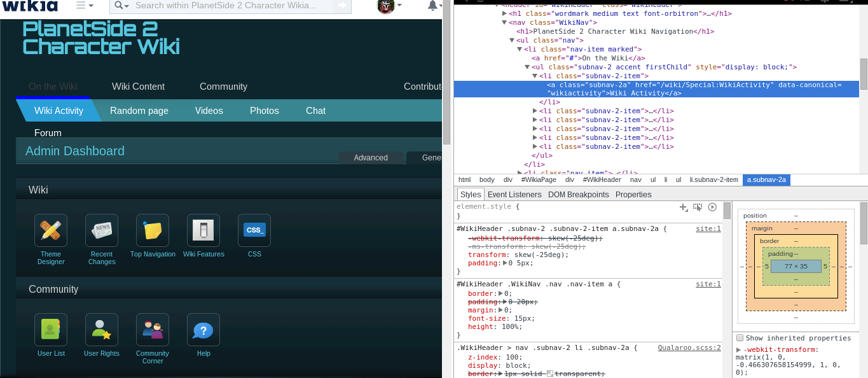Open the Photos subnav link
The image size is (868, 378).
pyautogui.click(x=265, y=111)
